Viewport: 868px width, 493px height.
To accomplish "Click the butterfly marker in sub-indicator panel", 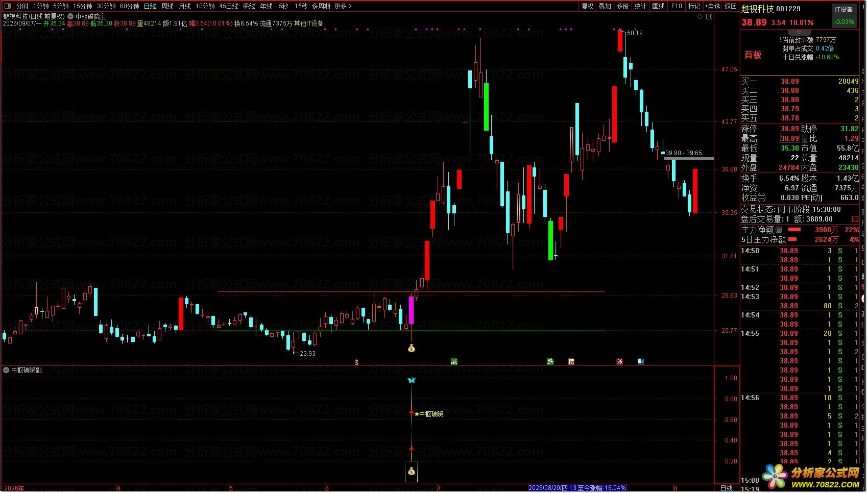I will (412, 380).
